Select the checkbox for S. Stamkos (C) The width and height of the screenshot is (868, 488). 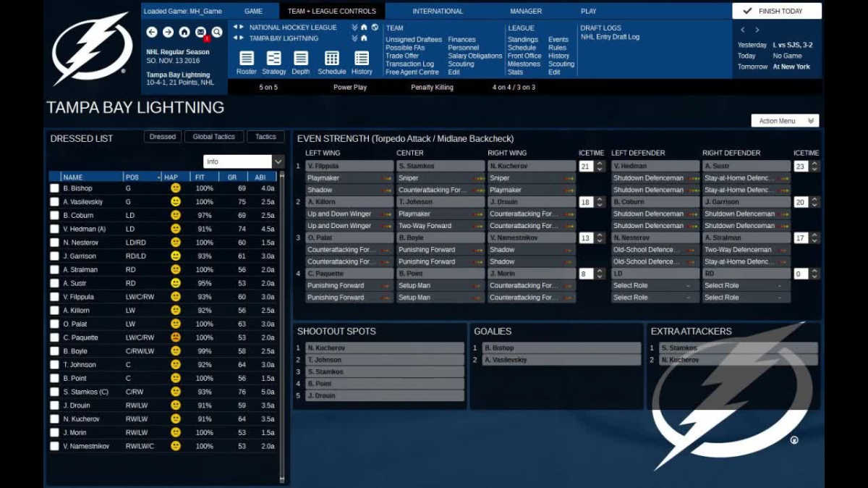click(x=54, y=392)
